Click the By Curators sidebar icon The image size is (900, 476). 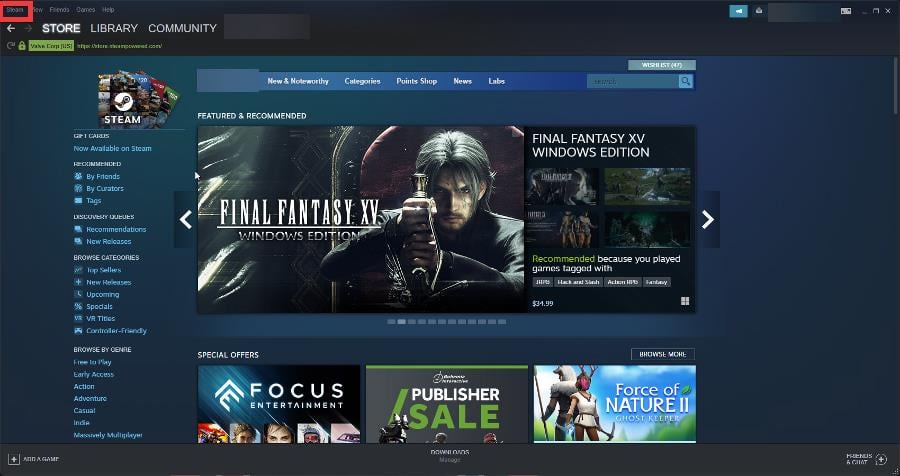point(78,188)
